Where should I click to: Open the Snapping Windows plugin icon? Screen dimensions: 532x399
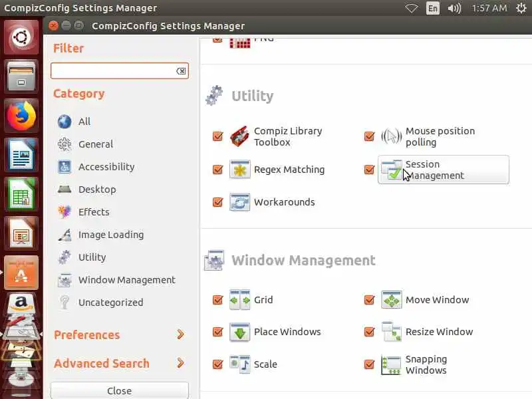[x=391, y=364]
